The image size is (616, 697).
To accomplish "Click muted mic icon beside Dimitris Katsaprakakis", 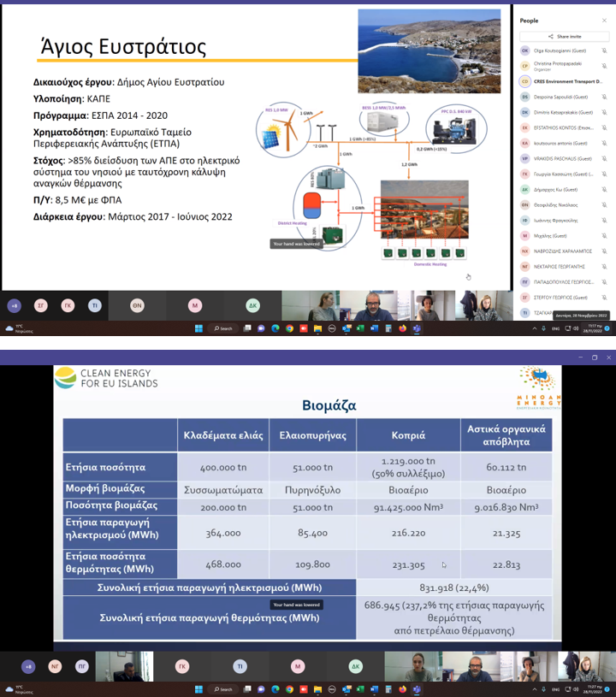I will pos(604,113).
